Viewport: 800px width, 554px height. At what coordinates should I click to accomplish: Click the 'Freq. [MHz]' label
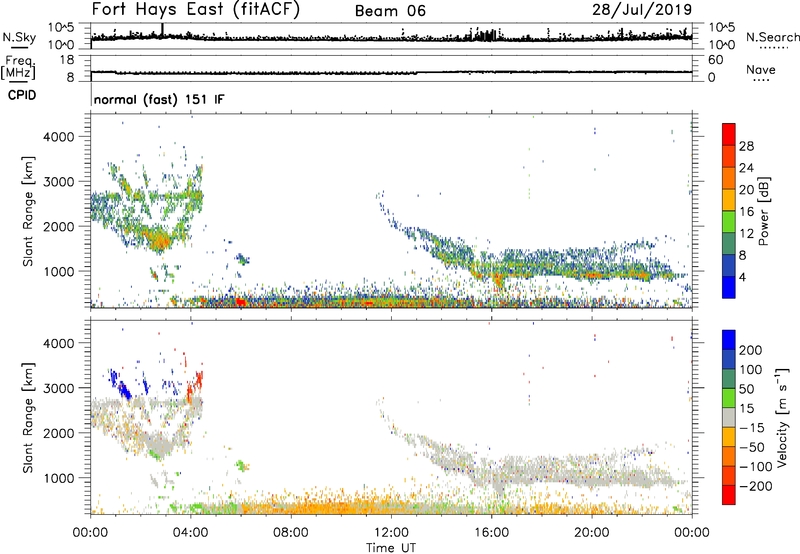coord(18,68)
